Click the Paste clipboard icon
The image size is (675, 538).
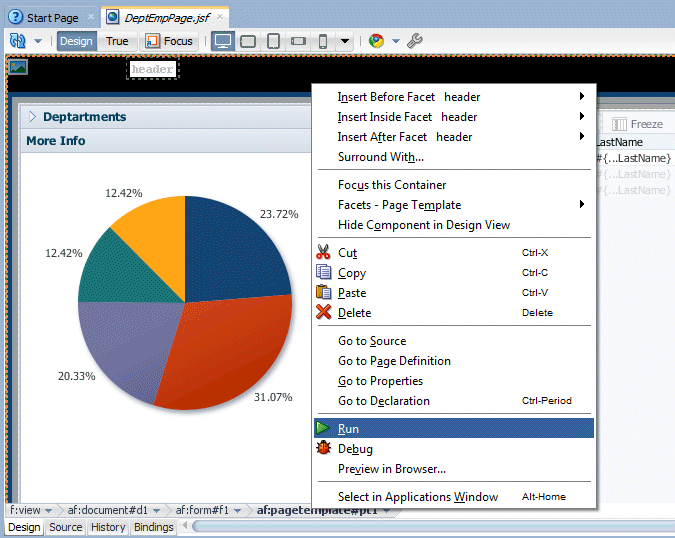[x=323, y=292]
